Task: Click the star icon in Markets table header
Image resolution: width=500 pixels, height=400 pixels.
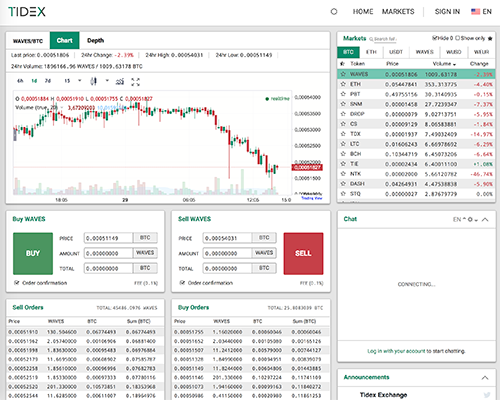Action: click(342, 64)
